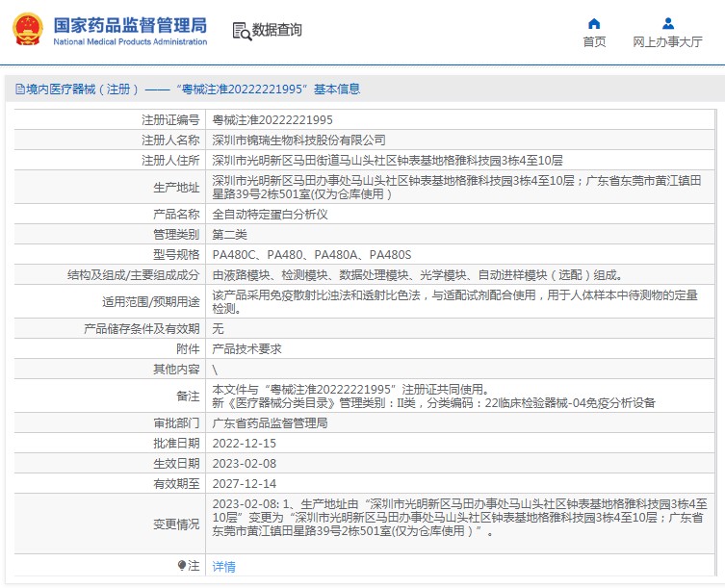Image resolution: width=725 pixels, height=588 pixels.
Task: Click the document icon before 境内医疗器械
Action: tap(19, 89)
